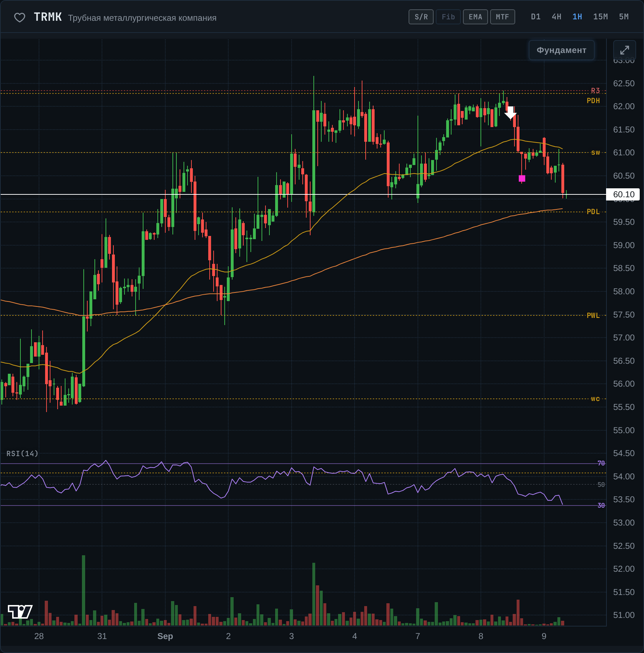Switch to D1 timeframe
The image size is (644, 653).
[536, 17]
